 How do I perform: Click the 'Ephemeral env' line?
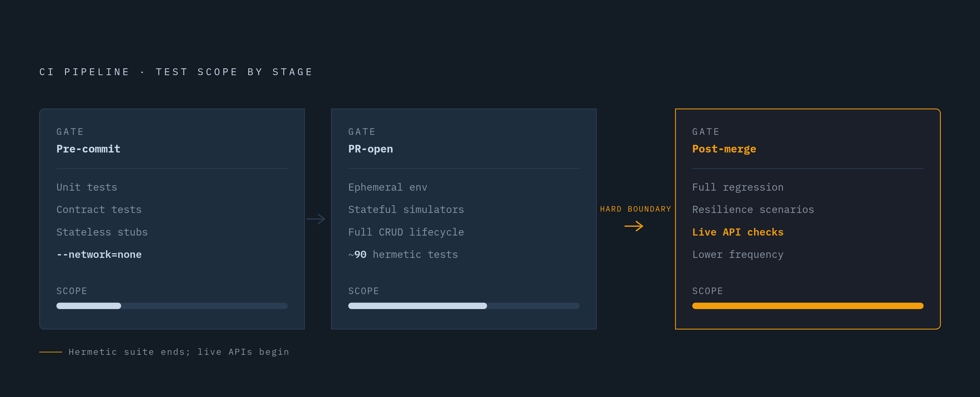pos(388,187)
